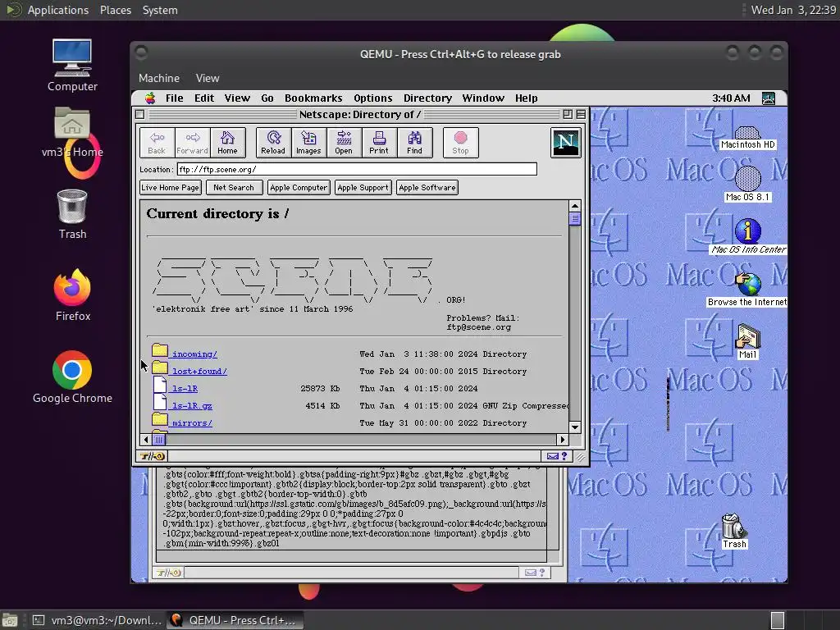
Task: Select the Mac OS 8.1 disk icon
Action: tap(748, 184)
